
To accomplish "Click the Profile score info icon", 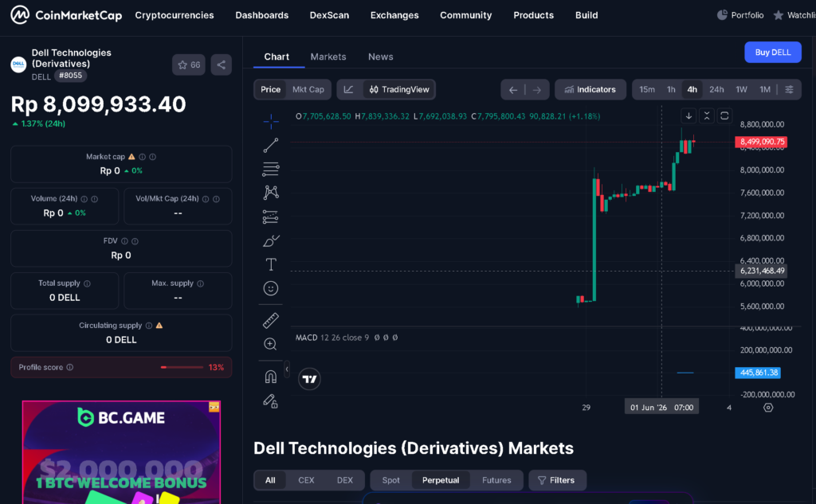I will (70, 367).
